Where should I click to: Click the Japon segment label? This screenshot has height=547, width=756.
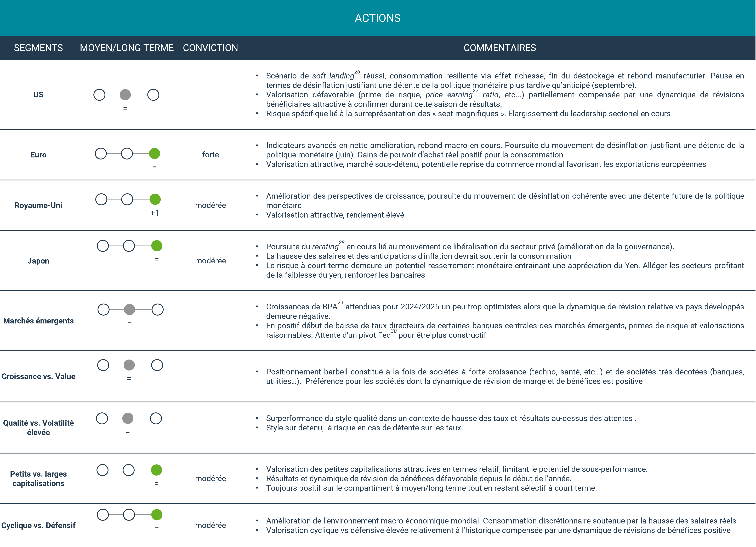point(38,261)
